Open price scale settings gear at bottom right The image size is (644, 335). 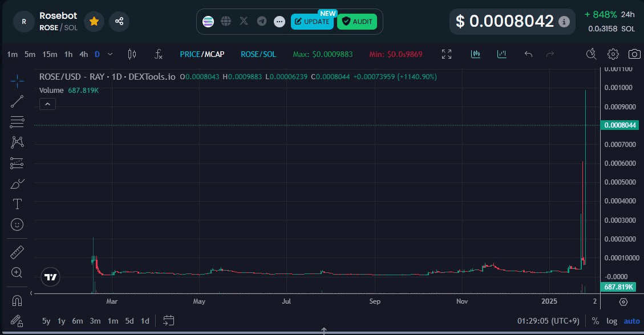[623, 302]
